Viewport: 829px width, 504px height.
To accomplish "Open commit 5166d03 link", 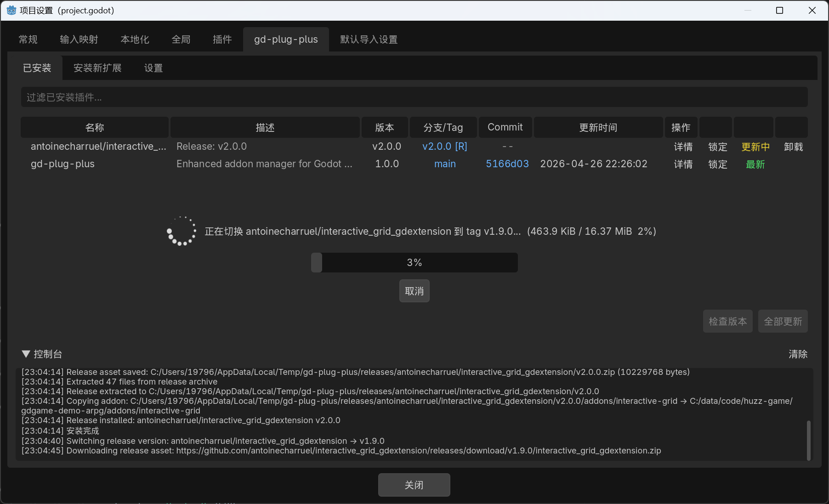I will click(x=507, y=164).
